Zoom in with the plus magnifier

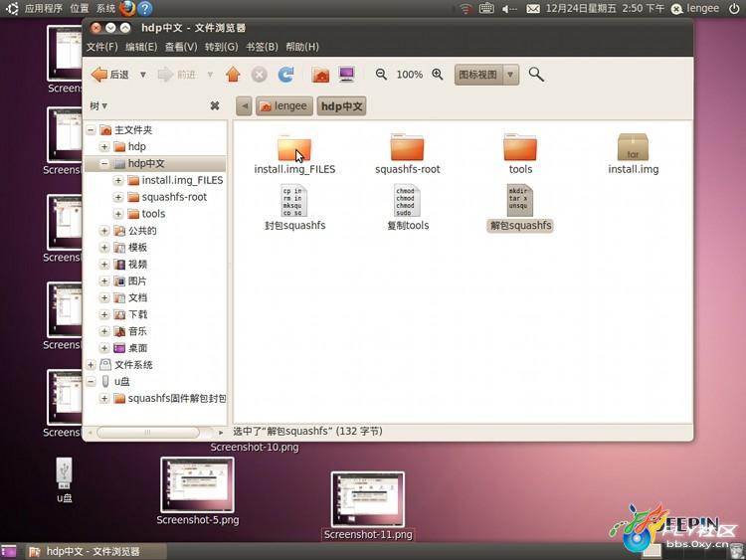pyautogui.click(x=438, y=75)
